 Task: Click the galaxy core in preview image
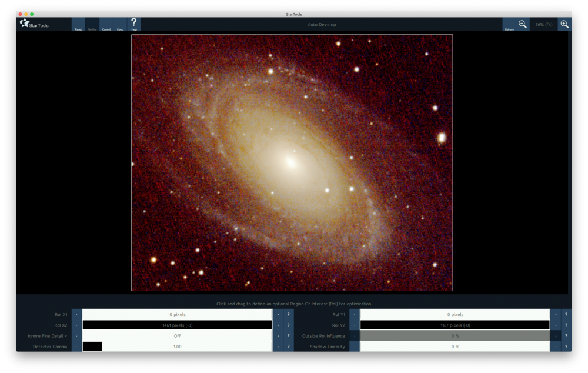point(290,160)
